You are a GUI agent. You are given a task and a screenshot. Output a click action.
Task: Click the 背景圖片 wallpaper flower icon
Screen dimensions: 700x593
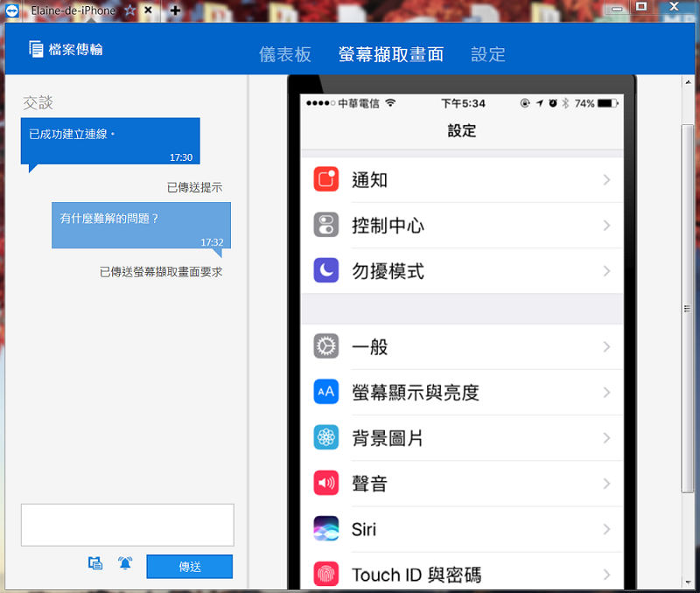325,437
